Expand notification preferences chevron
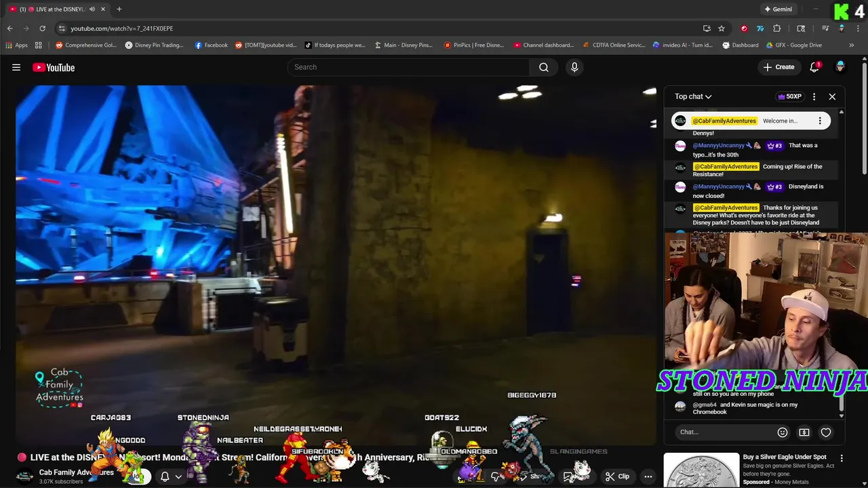The image size is (868, 488). pos(178,476)
